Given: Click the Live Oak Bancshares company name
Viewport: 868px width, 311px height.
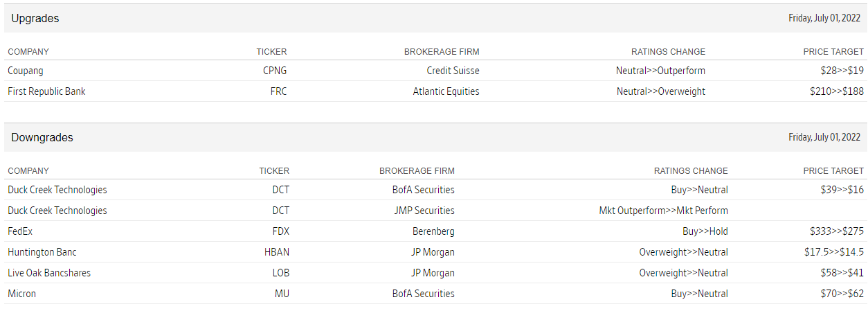Looking at the screenshot, I should 49,273.
